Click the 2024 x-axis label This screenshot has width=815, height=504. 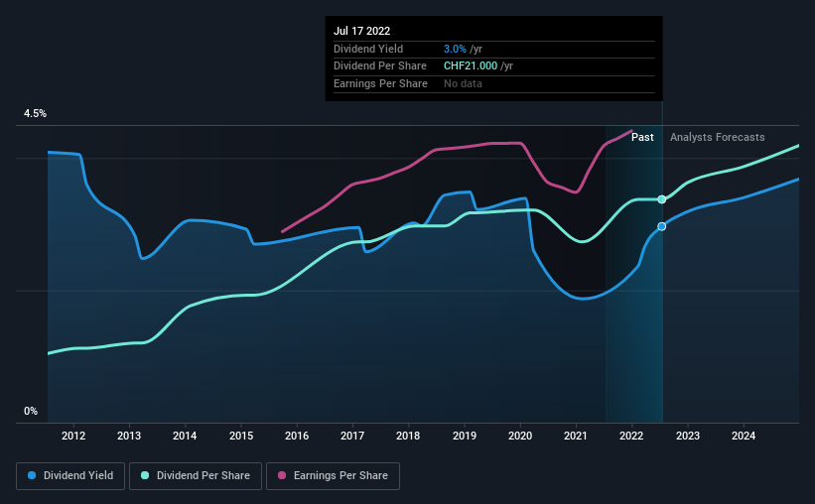[x=744, y=436]
